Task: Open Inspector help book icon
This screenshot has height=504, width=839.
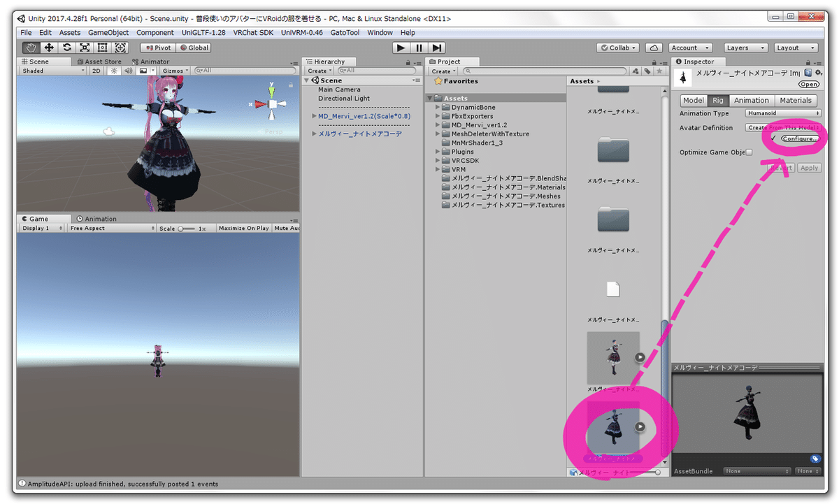Action: tap(808, 73)
